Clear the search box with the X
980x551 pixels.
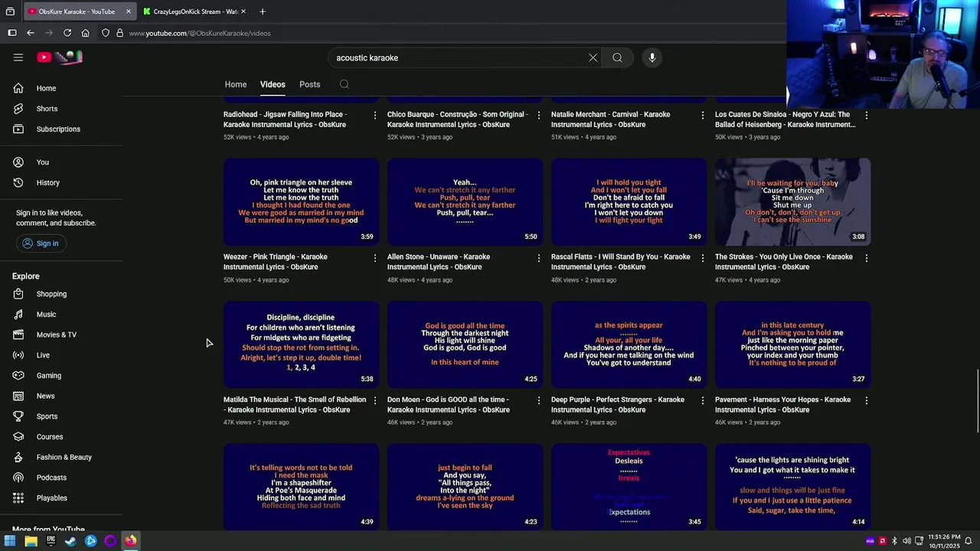[593, 57]
